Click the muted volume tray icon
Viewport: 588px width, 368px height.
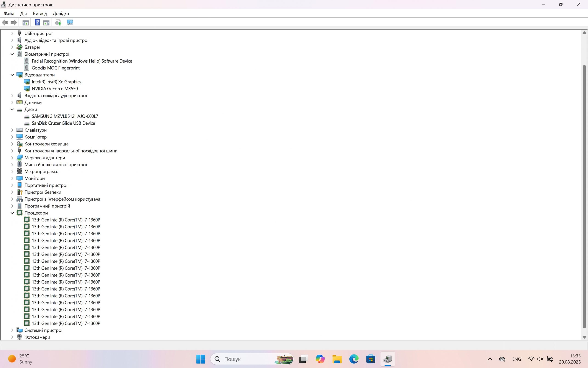[540, 359]
